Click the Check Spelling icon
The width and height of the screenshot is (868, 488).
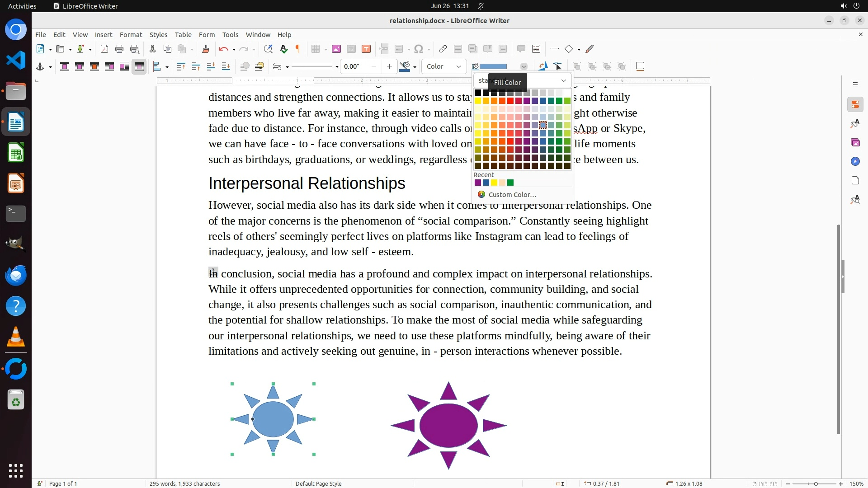283,49
